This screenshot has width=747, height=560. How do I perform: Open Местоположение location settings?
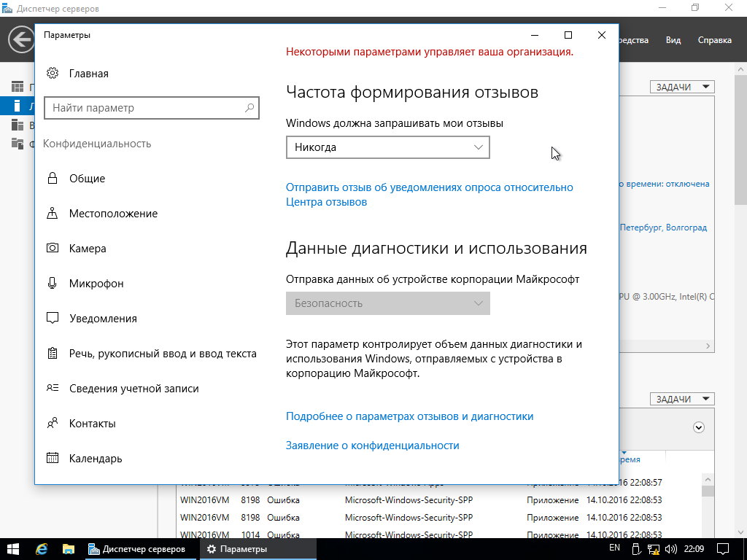click(112, 214)
